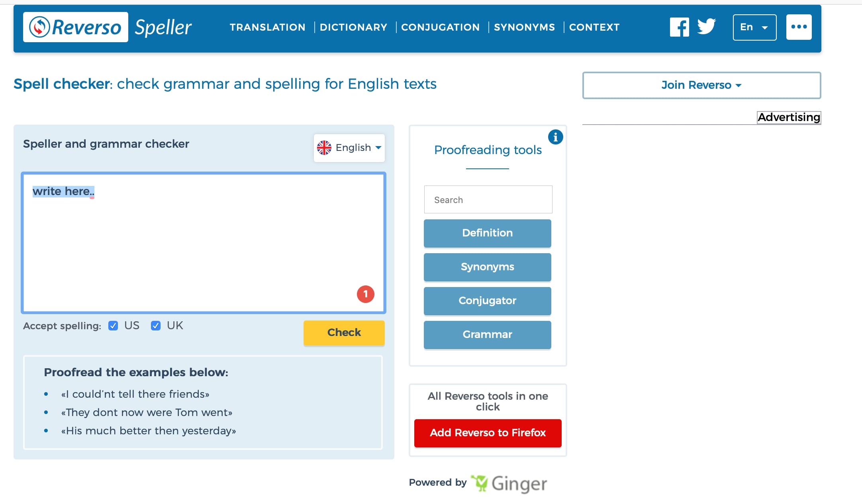Select example I could'nt tell there friends
862x504 pixels.
pyautogui.click(x=135, y=394)
